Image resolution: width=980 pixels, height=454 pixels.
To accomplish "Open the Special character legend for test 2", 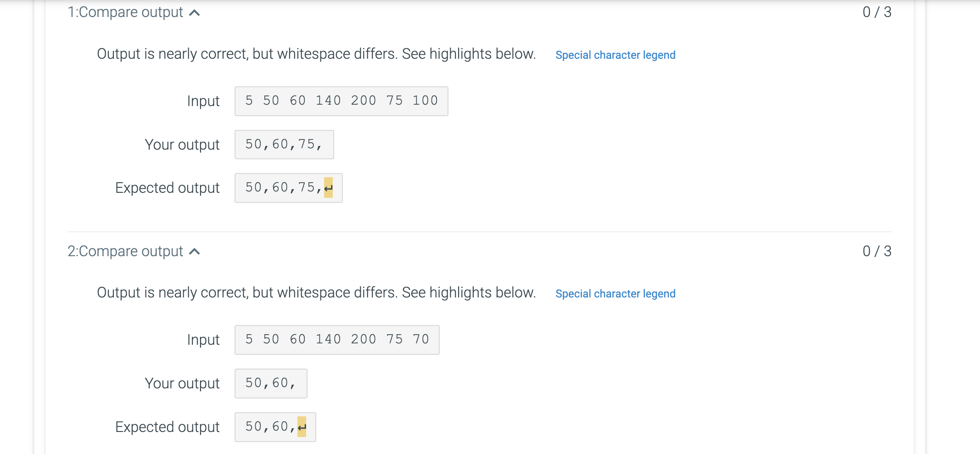I will [x=615, y=294].
